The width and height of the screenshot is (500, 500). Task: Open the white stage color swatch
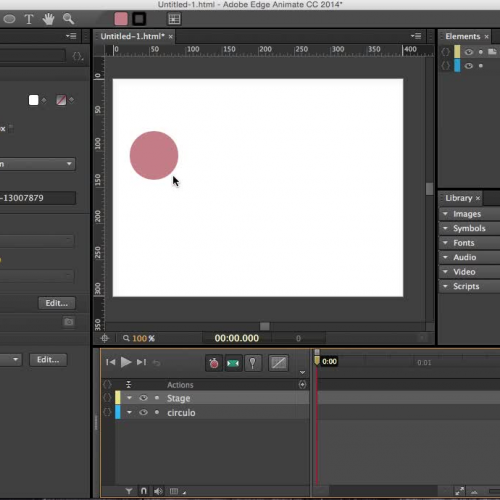click(34, 100)
